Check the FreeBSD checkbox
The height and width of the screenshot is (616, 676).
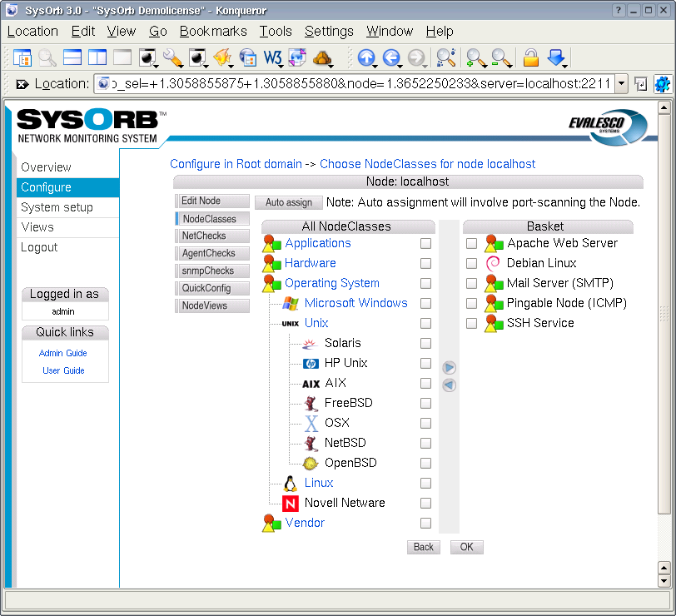(426, 403)
